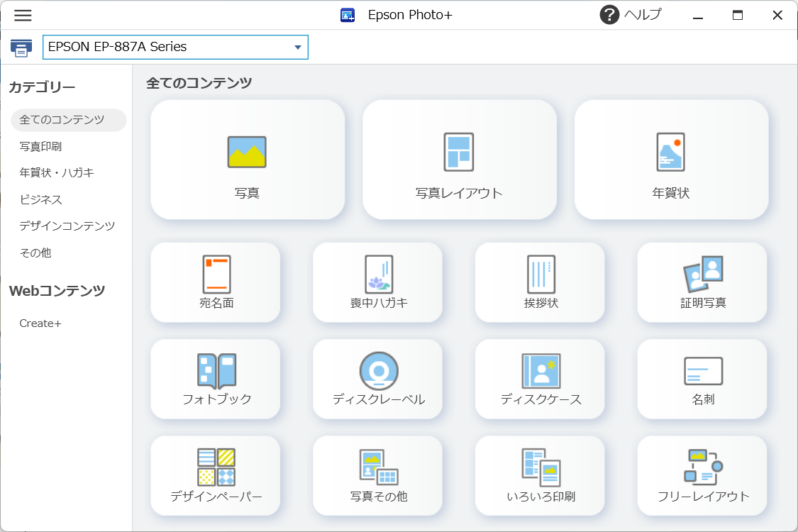This screenshot has height=532, width=798.
Task: Launch the フリーレイアウト free layout tile
Action: click(702, 476)
